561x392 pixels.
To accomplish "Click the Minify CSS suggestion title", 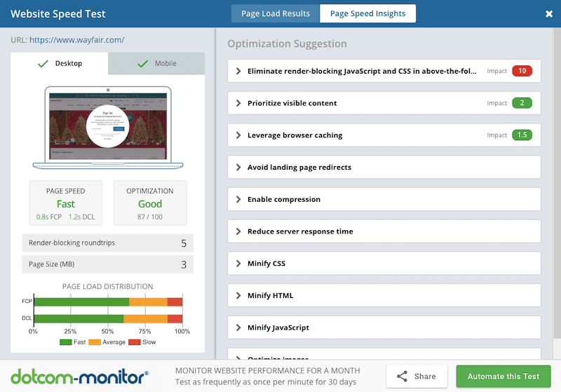I will [x=266, y=264].
